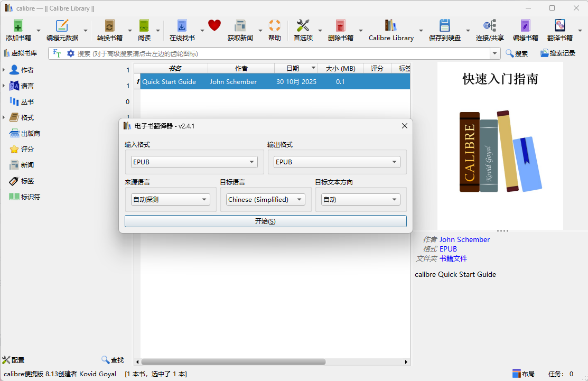
Task: Click the 布局 layout button in status bar
Action: click(523, 374)
